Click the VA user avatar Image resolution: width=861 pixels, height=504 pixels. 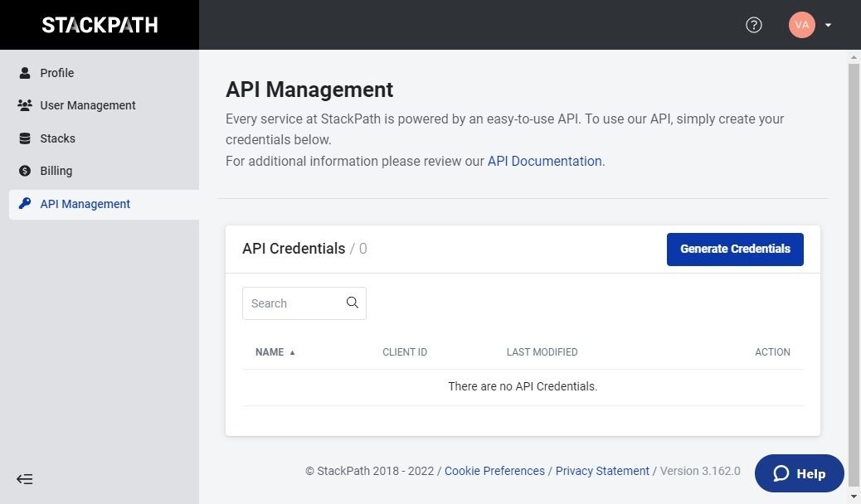click(802, 25)
